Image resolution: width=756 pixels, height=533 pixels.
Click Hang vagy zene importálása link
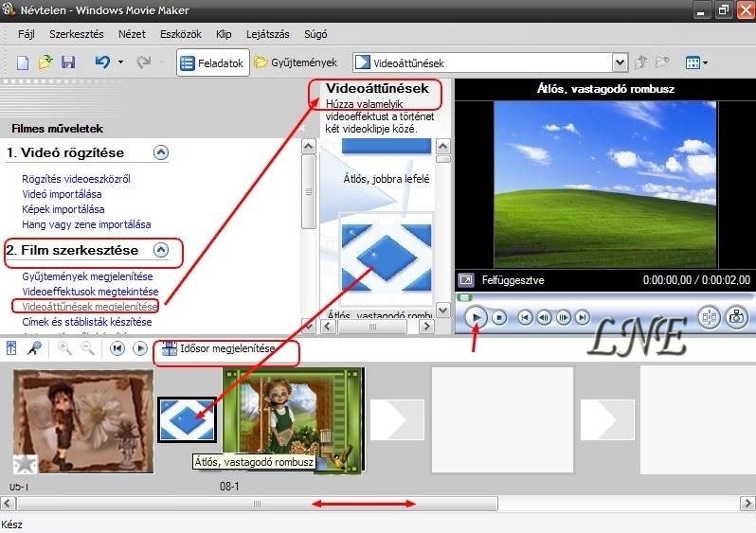86,224
